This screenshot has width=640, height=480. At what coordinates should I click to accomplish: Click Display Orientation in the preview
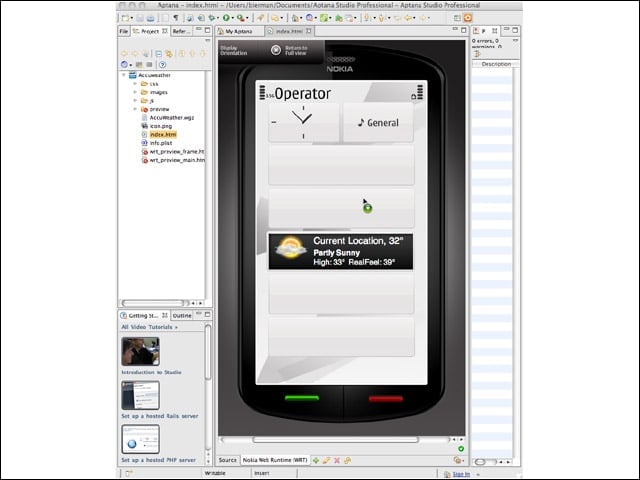click(233, 51)
